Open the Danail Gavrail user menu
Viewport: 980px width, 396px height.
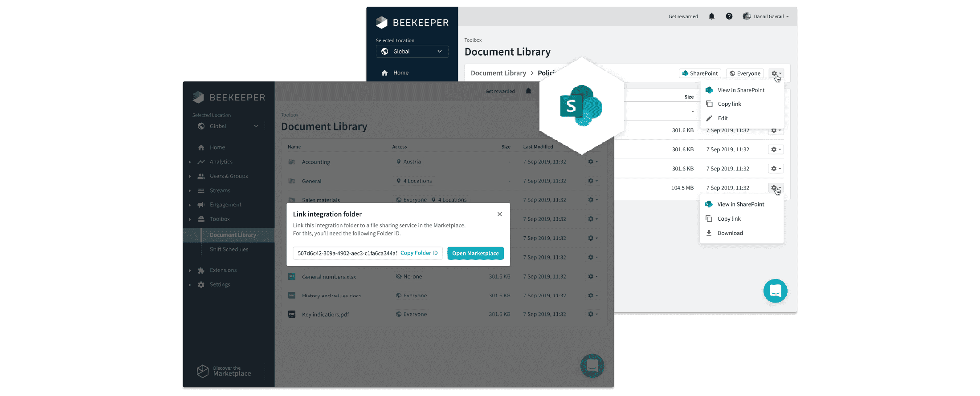click(766, 16)
